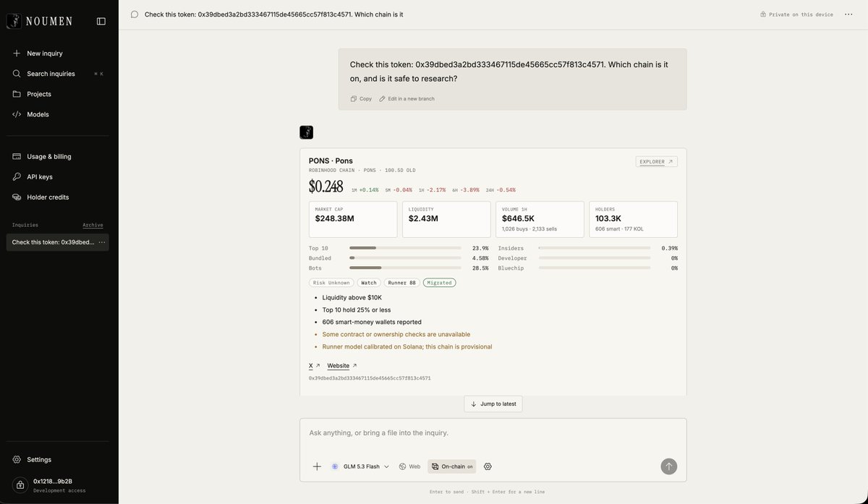868x504 pixels.
Task: Copy the user message
Action: click(x=361, y=98)
